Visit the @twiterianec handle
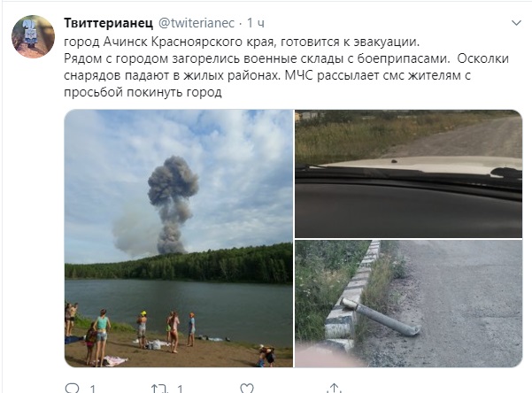 click(197, 23)
